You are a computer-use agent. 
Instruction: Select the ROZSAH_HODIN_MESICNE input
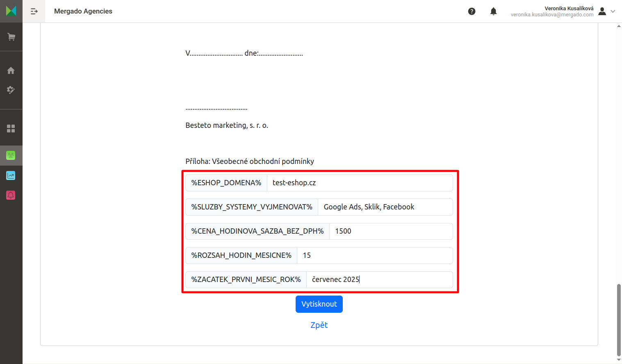375,255
